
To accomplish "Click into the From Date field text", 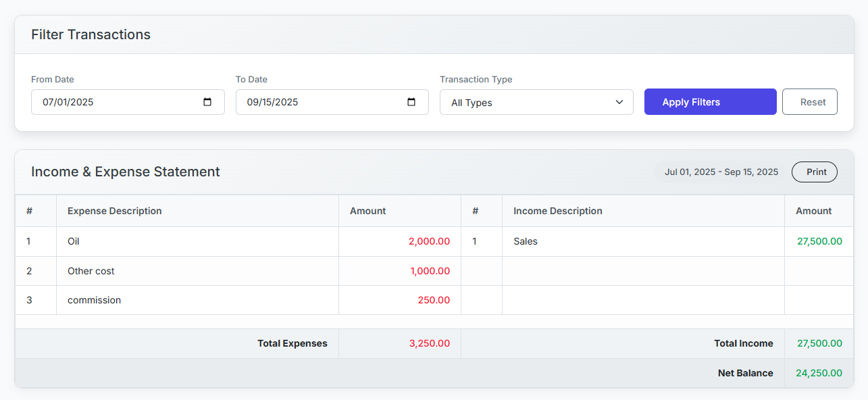I will [68, 102].
